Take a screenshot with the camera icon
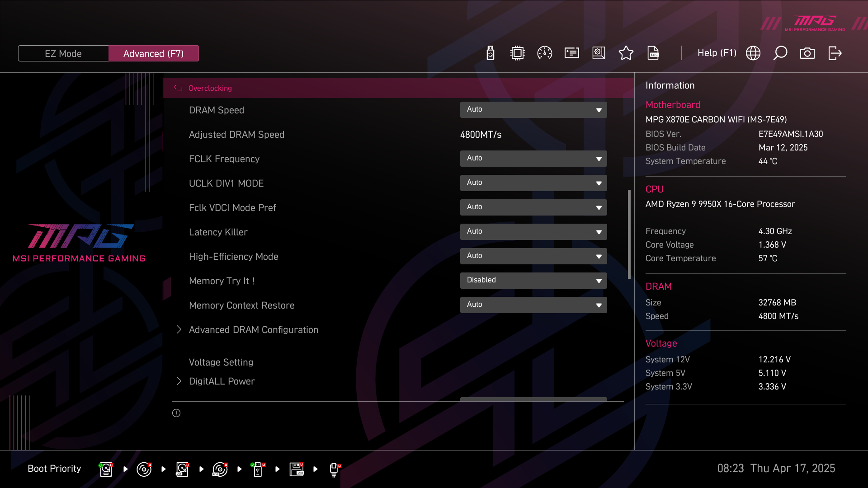 coord(807,53)
